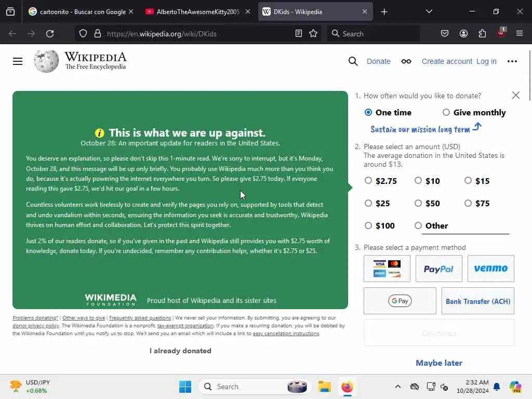
Task: Open Frequently asked questions link
Action: (x=140, y=318)
